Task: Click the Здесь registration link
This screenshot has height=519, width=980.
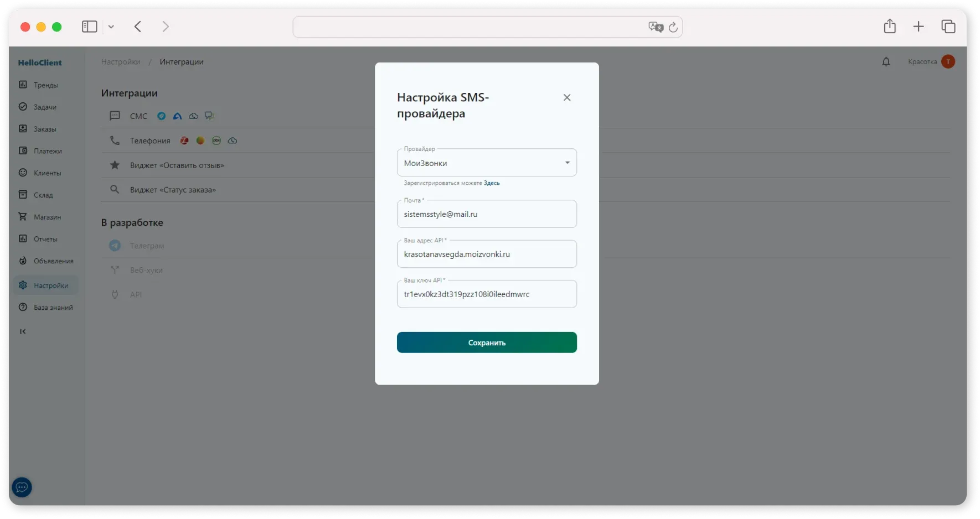Action: tap(491, 183)
